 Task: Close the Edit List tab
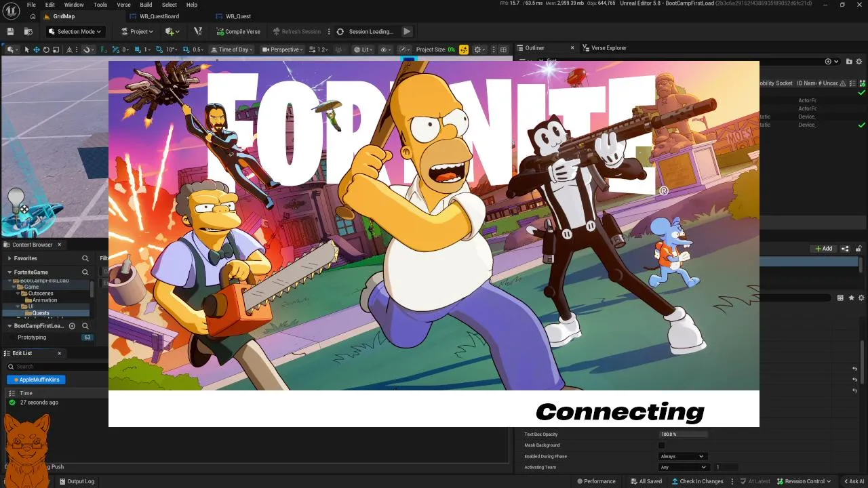tap(59, 353)
